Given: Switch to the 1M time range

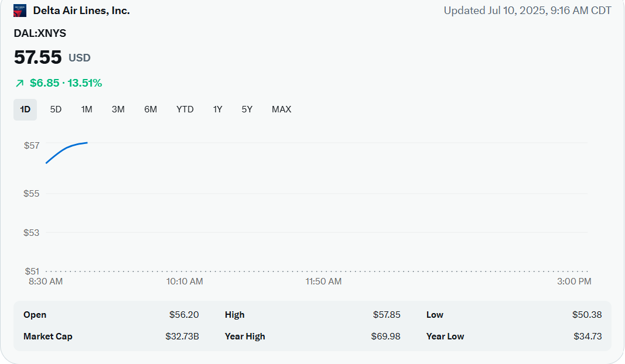Looking at the screenshot, I should click(87, 109).
